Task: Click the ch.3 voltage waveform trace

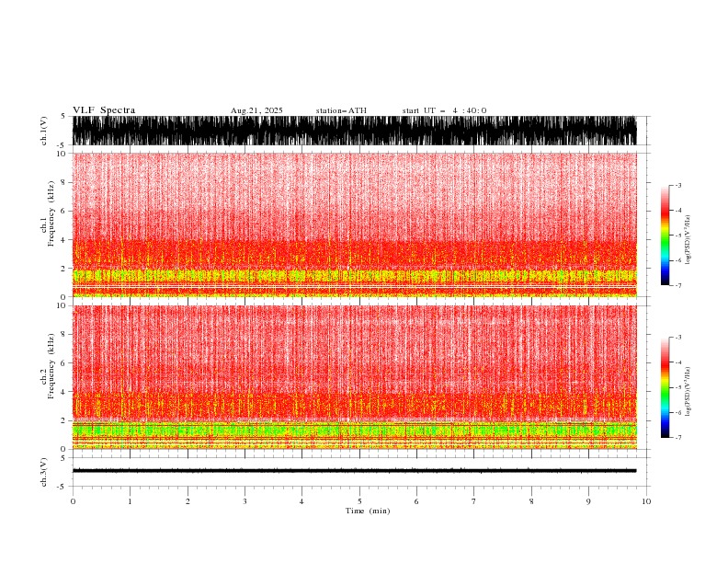Action: (355, 471)
